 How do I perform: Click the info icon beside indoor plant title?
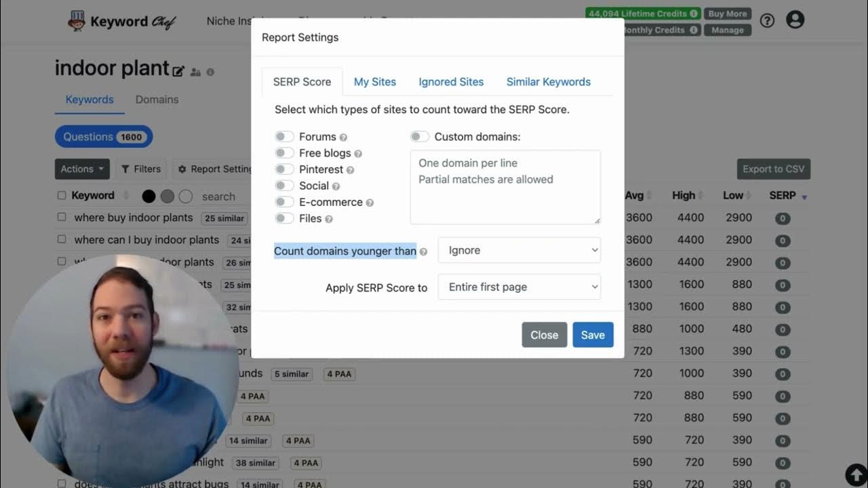coord(210,72)
